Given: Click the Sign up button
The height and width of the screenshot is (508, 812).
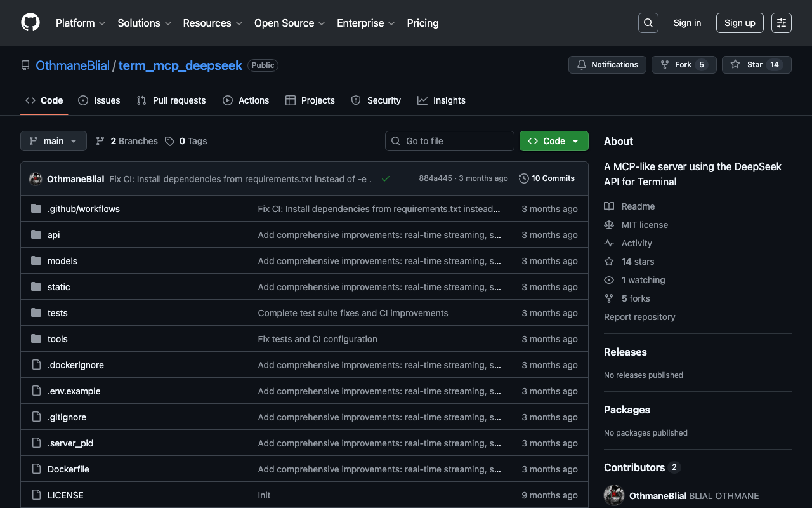Looking at the screenshot, I should click(x=739, y=23).
